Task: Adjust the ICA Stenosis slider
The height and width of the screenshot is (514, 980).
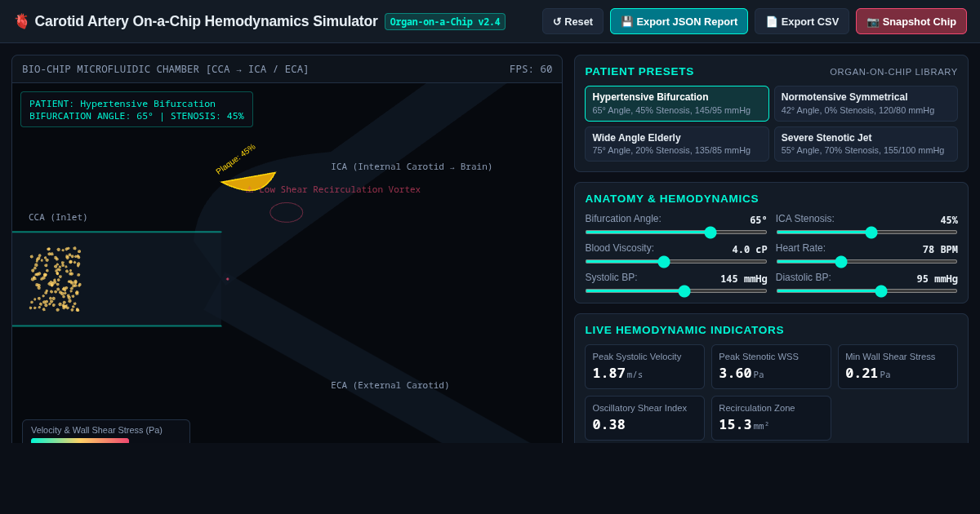Action: tap(866, 233)
